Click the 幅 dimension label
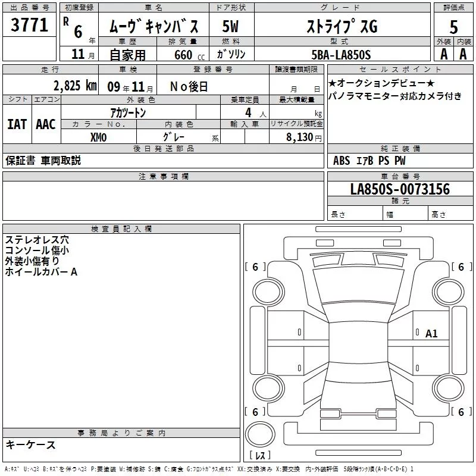Image resolution: width=476 pixels, height=476 pixels. tap(390, 215)
